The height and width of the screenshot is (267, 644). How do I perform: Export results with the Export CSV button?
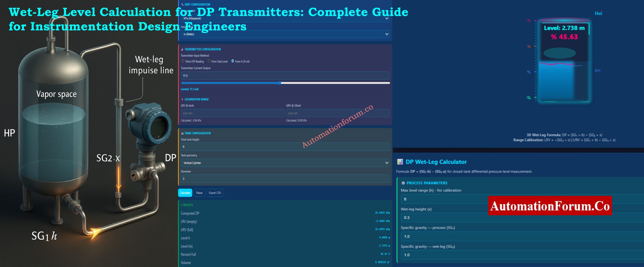tap(215, 193)
